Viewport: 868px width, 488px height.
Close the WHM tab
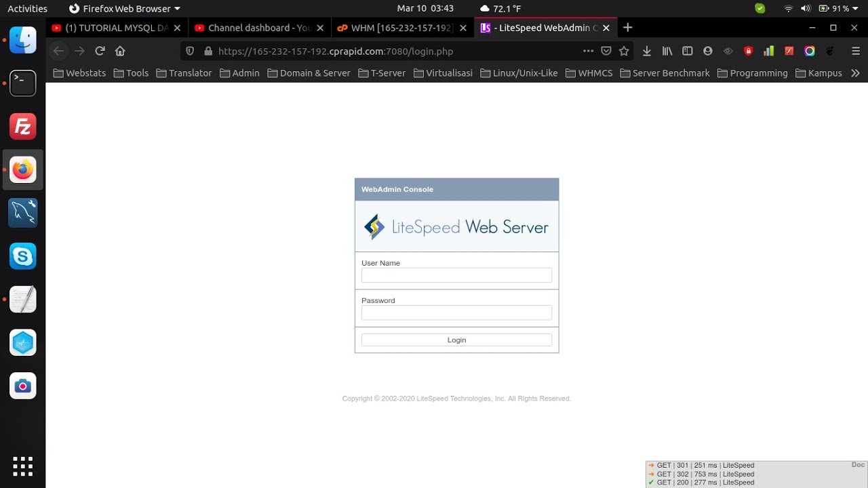463,28
